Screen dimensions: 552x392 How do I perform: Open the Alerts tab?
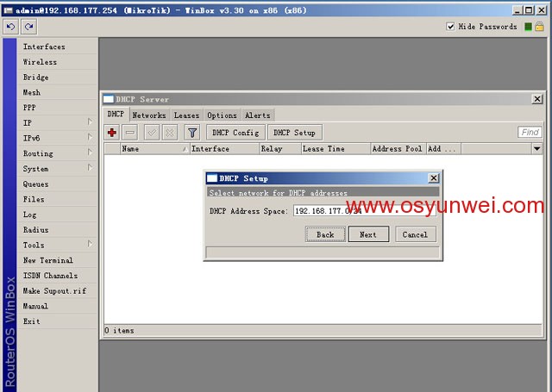258,115
